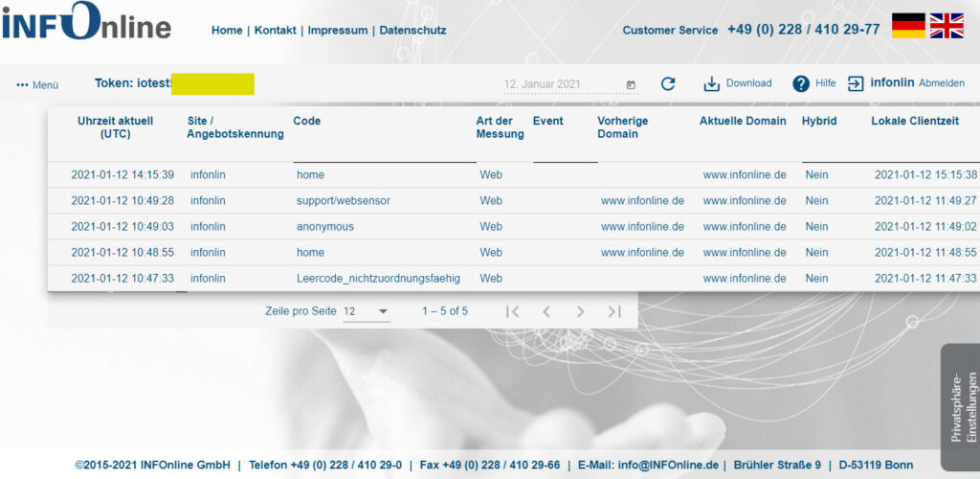
Task: Go to first page icon
Action: tap(513, 311)
